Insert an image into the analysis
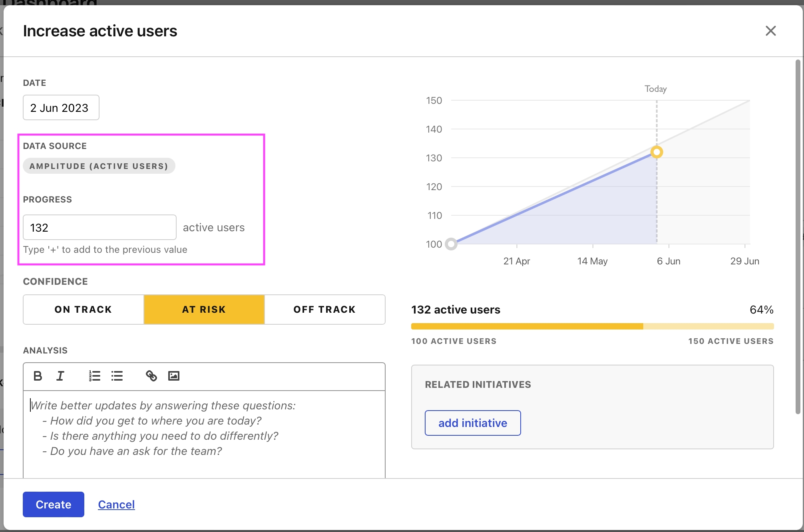 (x=174, y=376)
